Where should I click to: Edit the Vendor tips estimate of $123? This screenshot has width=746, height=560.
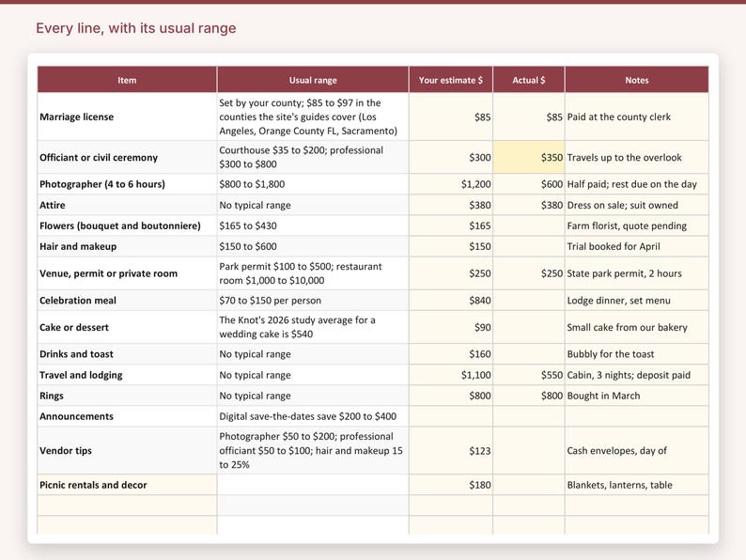click(451, 451)
